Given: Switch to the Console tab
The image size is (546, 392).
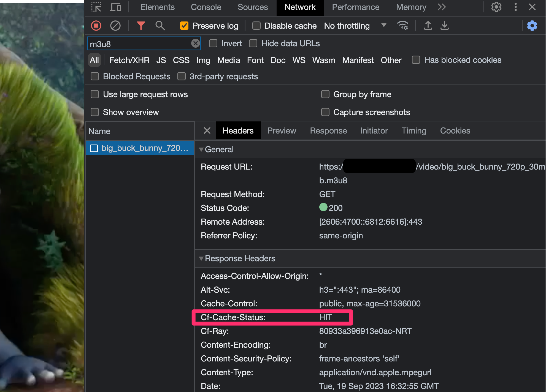Looking at the screenshot, I should pyautogui.click(x=206, y=7).
